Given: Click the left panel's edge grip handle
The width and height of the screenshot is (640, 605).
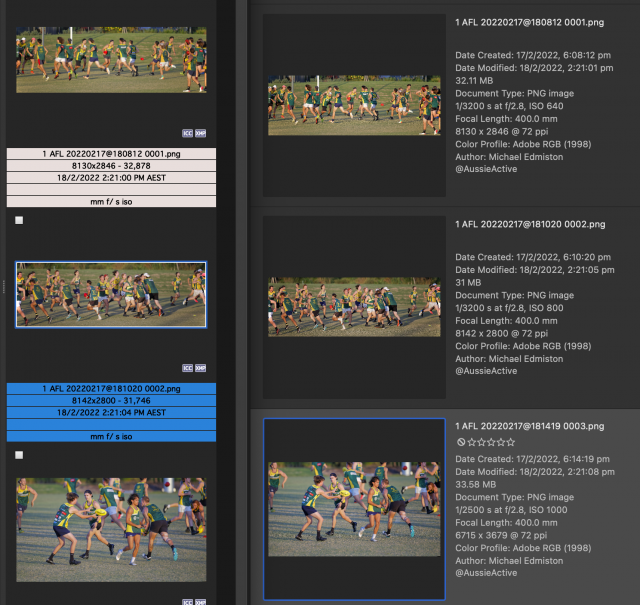Looking at the screenshot, I should pyautogui.click(x=3, y=287).
